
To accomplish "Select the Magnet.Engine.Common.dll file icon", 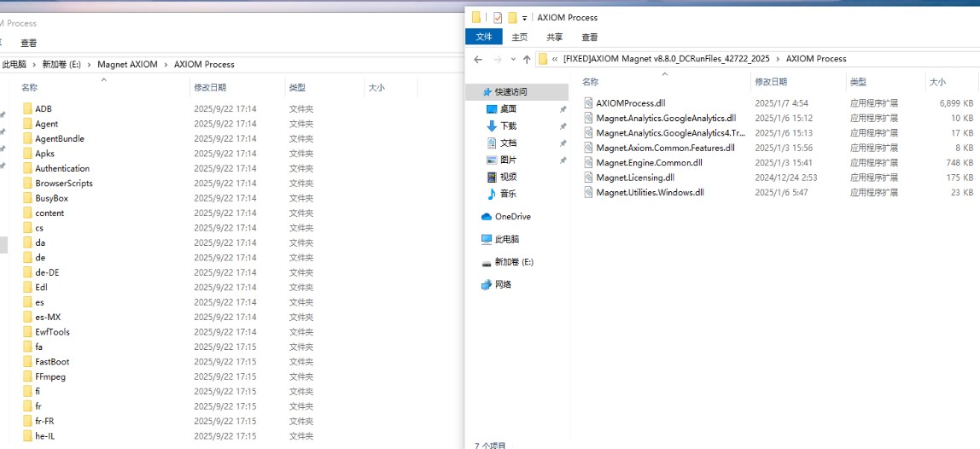I will (588, 162).
